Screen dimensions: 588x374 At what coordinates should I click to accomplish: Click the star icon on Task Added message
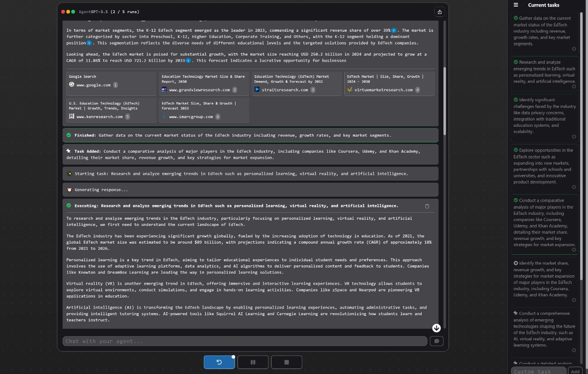tap(69, 151)
